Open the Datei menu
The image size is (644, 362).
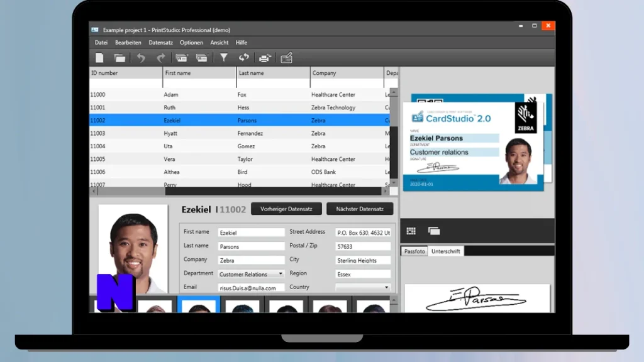[x=101, y=42]
